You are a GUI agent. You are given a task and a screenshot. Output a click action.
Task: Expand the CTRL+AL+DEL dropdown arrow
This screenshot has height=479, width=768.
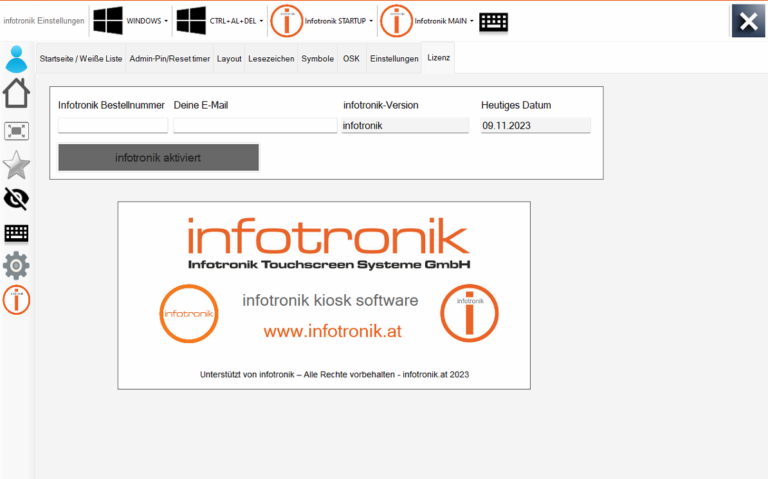coord(261,21)
